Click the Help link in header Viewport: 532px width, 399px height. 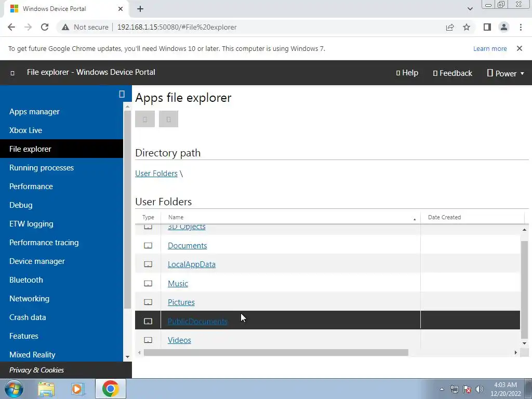point(407,73)
